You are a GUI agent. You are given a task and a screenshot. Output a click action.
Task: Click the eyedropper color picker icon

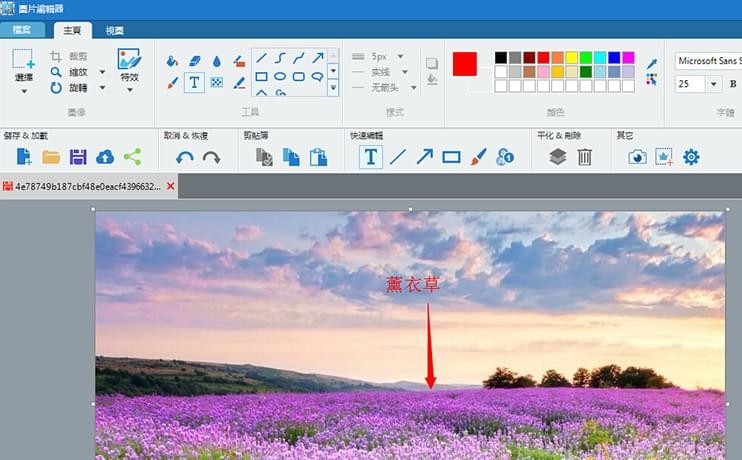pyautogui.click(x=652, y=63)
